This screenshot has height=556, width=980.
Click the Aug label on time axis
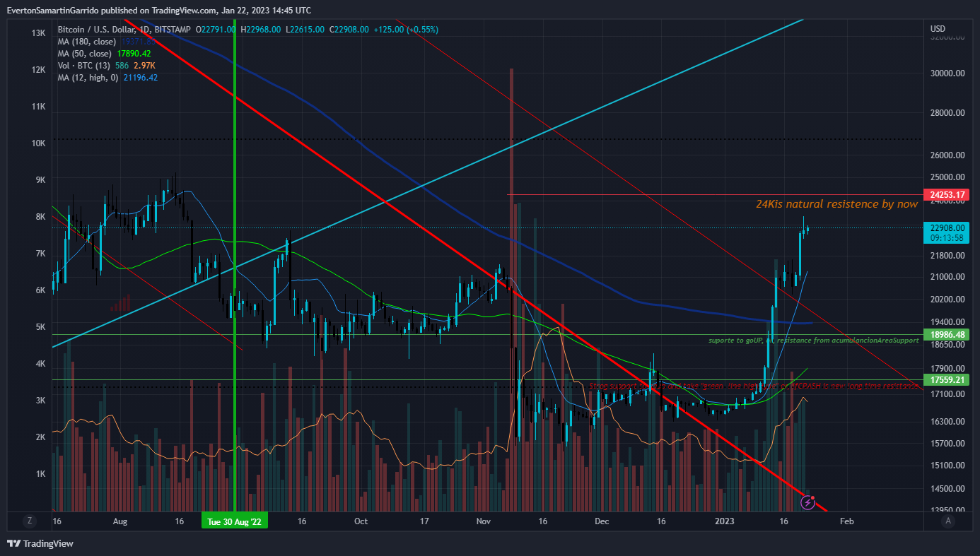click(x=119, y=521)
